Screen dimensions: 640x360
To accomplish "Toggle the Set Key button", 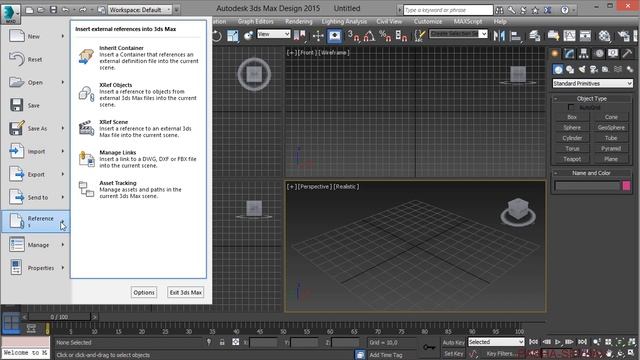I will [x=453, y=354].
